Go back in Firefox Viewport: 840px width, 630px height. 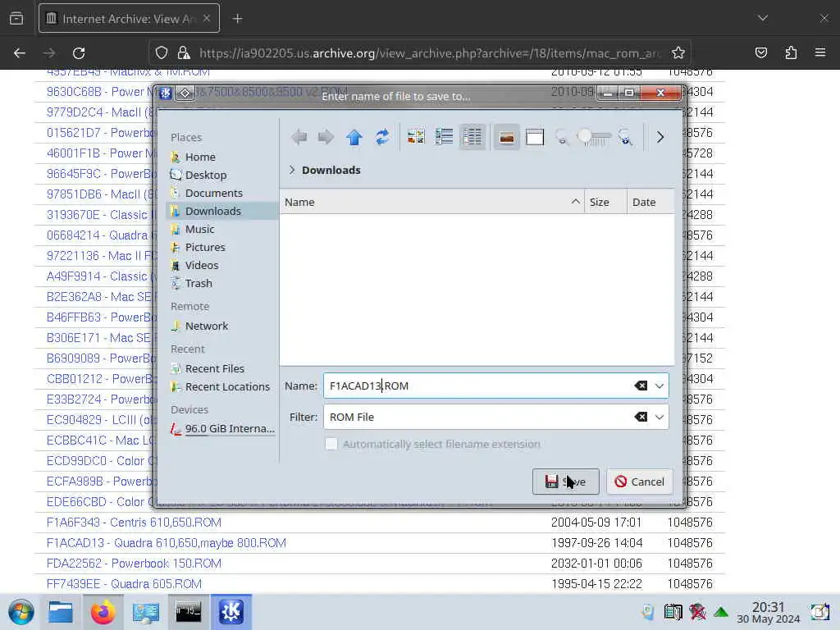tap(20, 53)
